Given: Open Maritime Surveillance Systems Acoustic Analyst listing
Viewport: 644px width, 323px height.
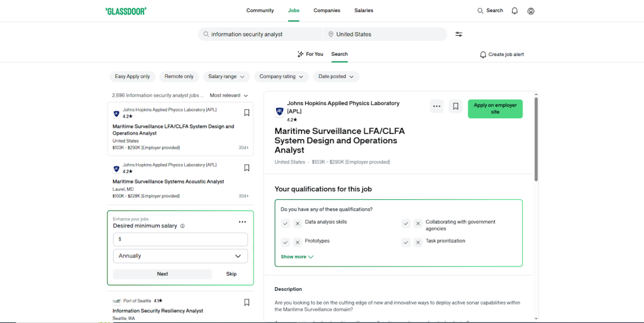Looking at the screenshot, I should click(x=169, y=182).
